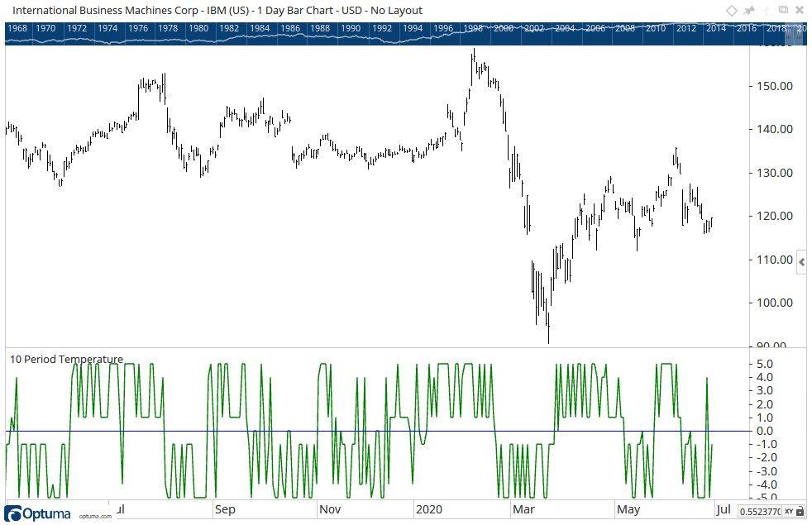Click the 5.0 value on the Temperature scale
Image resolution: width=812 pixels, height=525 pixels.
point(764,364)
